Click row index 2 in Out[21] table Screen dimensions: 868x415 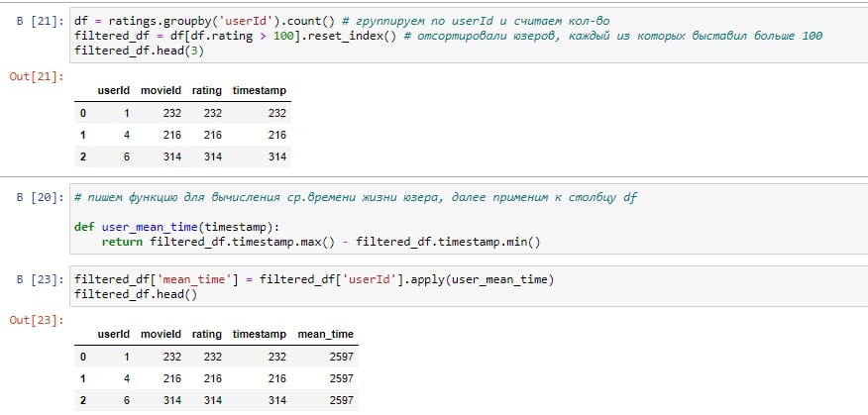83,157
